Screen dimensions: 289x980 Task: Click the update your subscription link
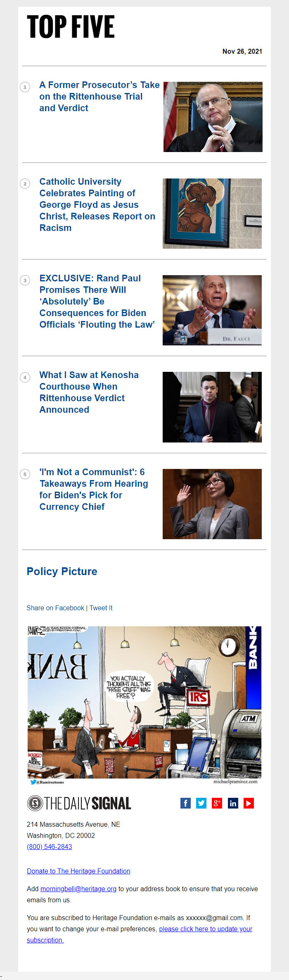coord(140,934)
